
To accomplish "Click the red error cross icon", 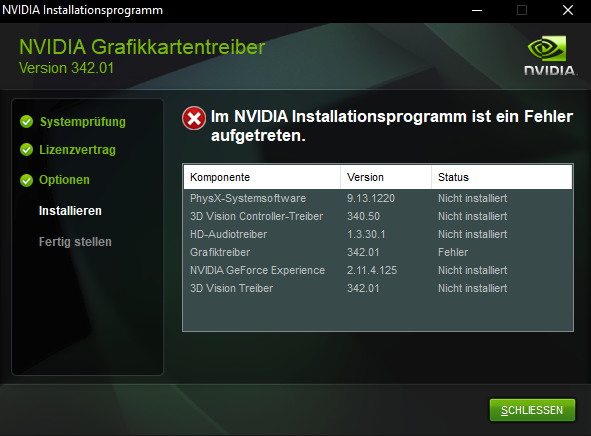I will pos(194,118).
